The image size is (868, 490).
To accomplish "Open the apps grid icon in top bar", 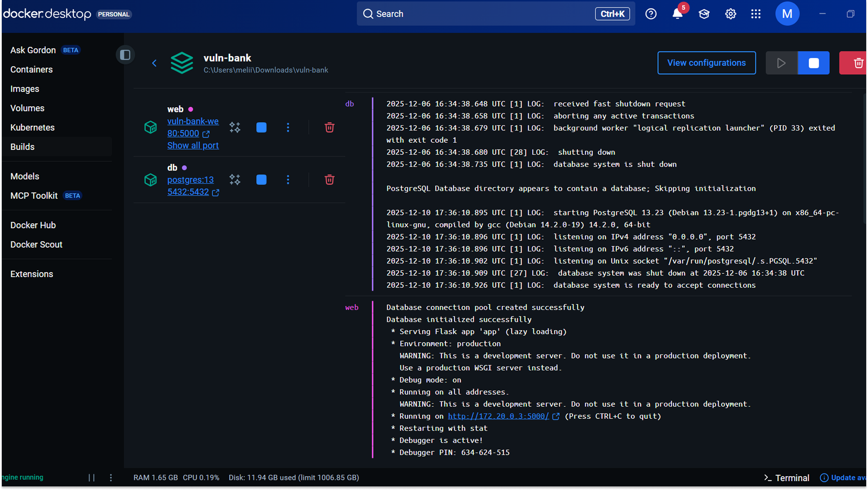I will [756, 14].
